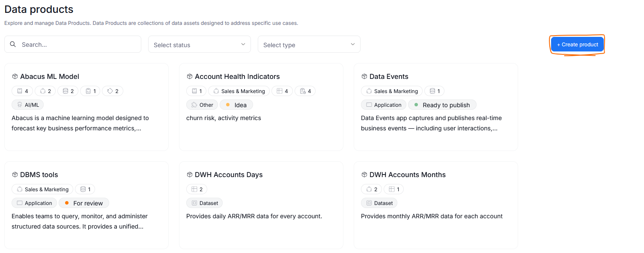The image size is (644, 253).
Task: Click the table badge showing 2 on DWH Accounts Days
Action: 197,189
